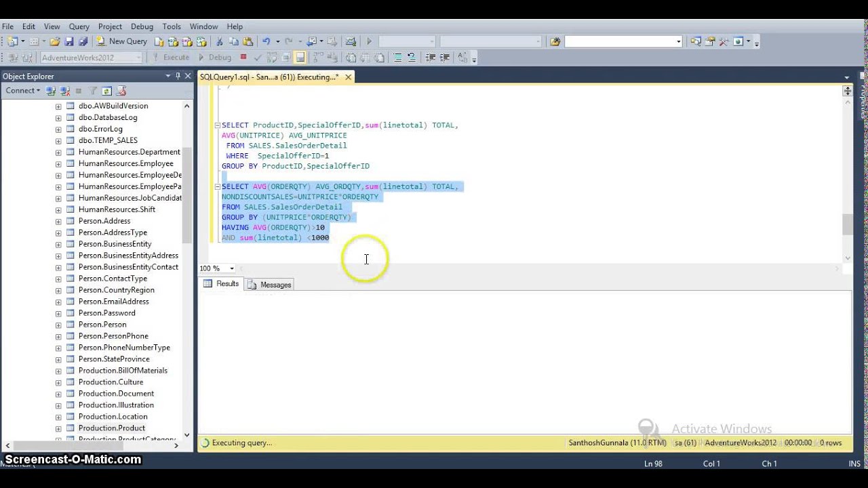
Task: Expand the dbo.TEMP_SALES table node
Action: click(x=58, y=141)
